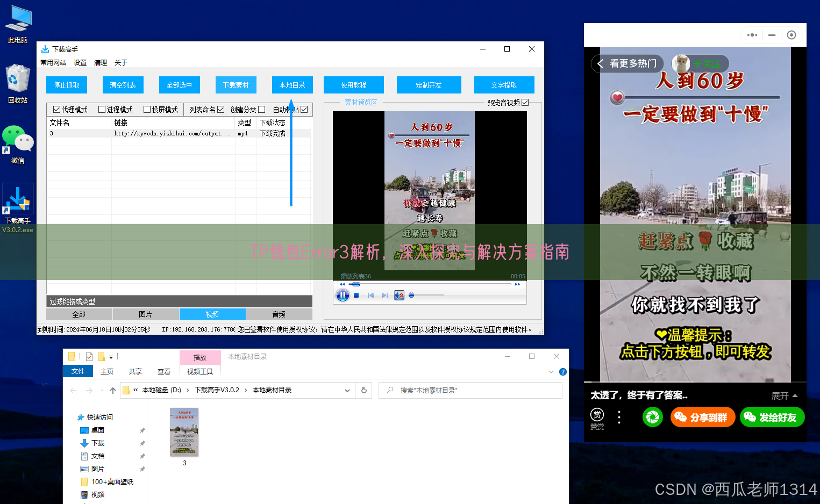Viewport: 820px width, 504px height.
Task: Click Explorer up-directory arrow icon
Action: [112, 391]
